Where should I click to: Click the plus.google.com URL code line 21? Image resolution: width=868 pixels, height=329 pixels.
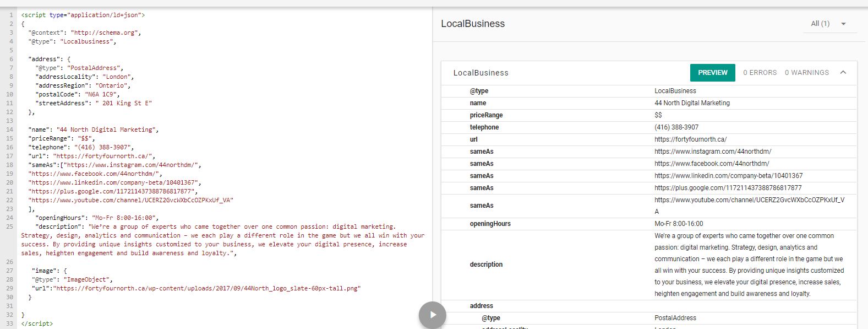(x=113, y=191)
